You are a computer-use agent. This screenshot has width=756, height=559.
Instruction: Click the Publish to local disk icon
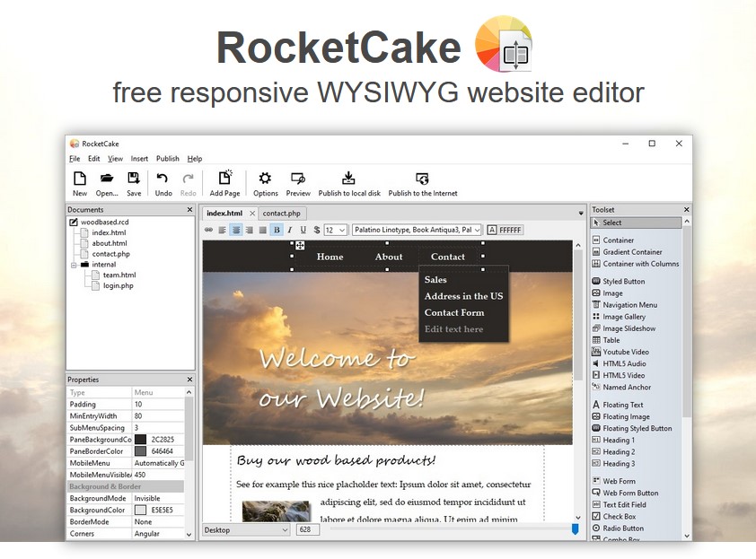(349, 179)
